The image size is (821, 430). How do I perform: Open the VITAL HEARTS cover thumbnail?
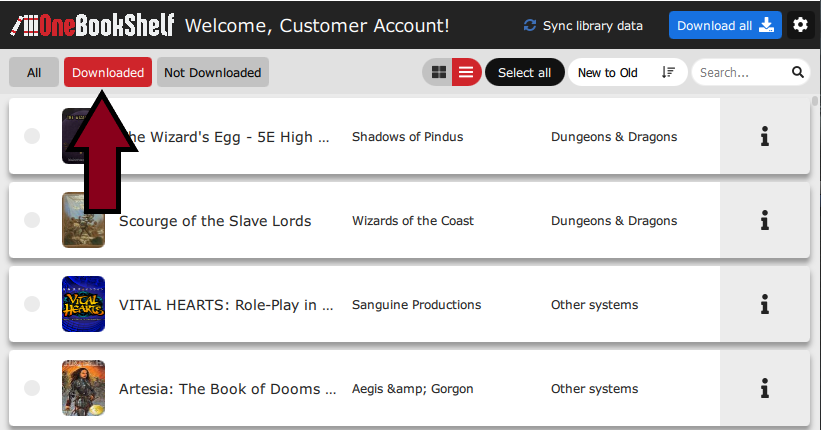pyautogui.click(x=83, y=304)
